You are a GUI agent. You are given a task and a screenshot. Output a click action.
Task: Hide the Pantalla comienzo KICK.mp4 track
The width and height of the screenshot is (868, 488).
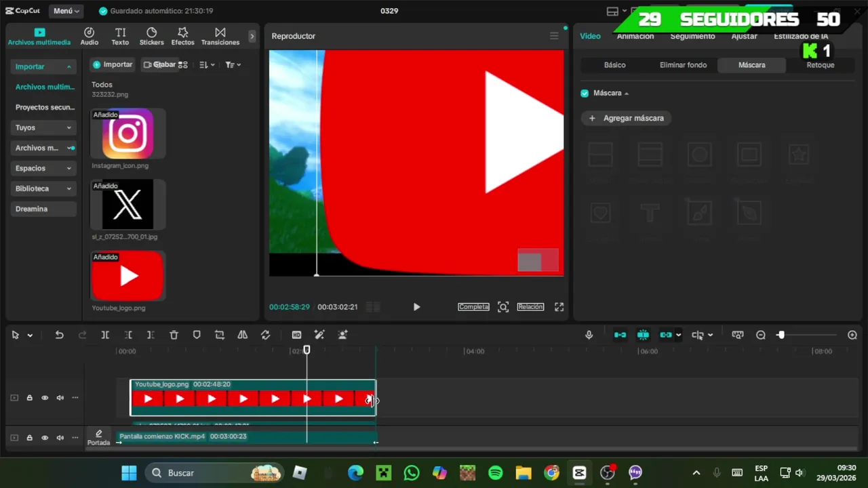[45, 438]
